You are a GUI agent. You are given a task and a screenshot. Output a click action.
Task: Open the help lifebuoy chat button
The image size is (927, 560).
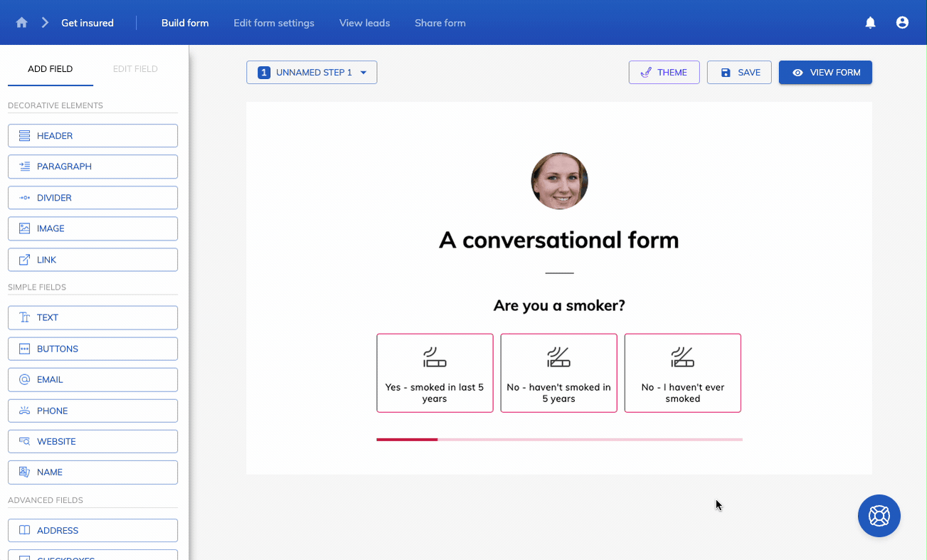pos(879,515)
